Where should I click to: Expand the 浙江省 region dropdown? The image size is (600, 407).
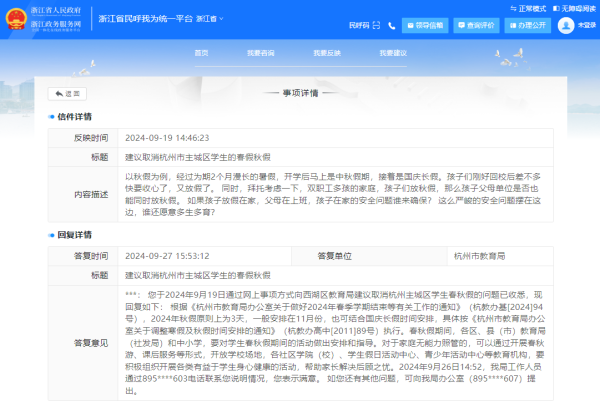(208, 19)
